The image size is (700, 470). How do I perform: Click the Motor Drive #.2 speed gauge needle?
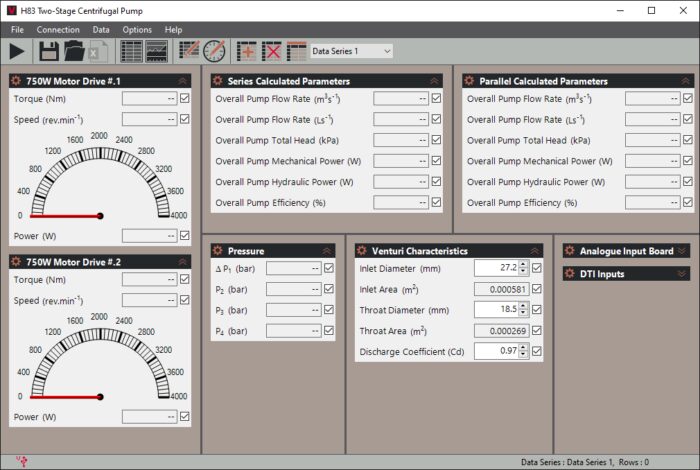[x=67, y=397]
